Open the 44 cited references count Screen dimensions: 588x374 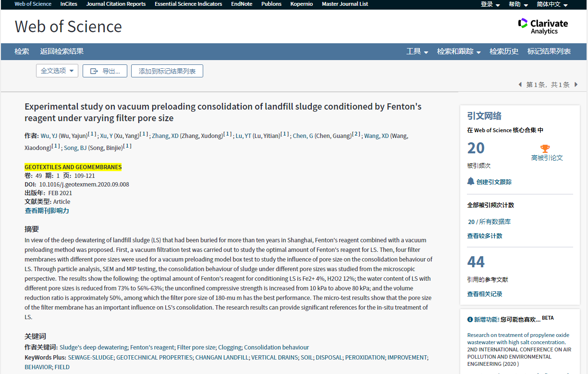click(x=476, y=262)
